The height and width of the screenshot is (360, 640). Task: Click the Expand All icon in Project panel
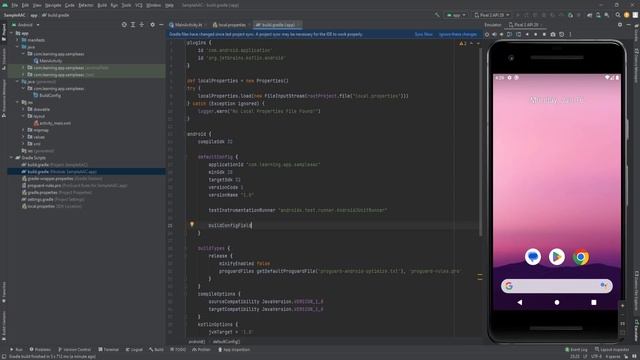pyautogui.click(x=133, y=25)
